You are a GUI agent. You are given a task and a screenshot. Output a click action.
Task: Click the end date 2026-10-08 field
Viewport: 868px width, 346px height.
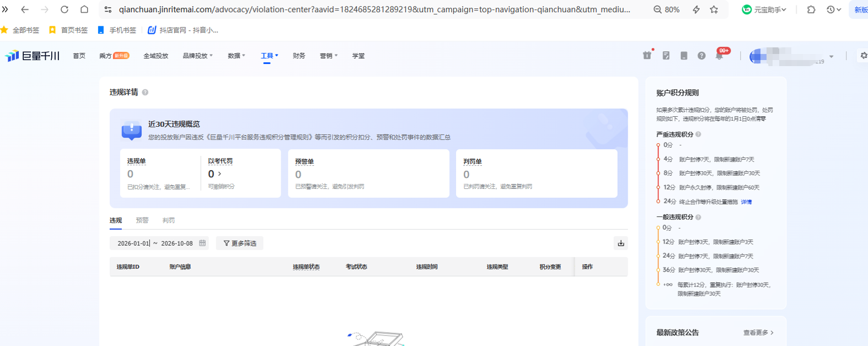pyautogui.click(x=177, y=243)
